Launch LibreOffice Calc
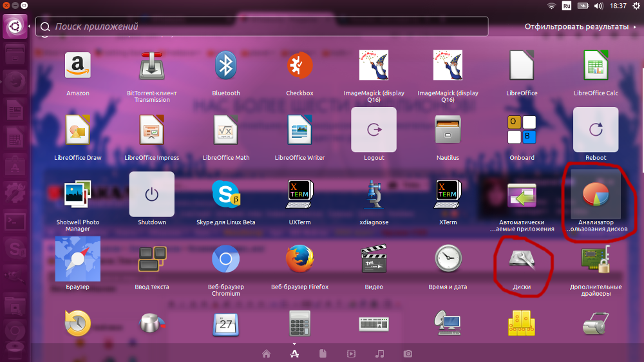Viewport: 644px width, 362px height. click(x=596, y=66)
